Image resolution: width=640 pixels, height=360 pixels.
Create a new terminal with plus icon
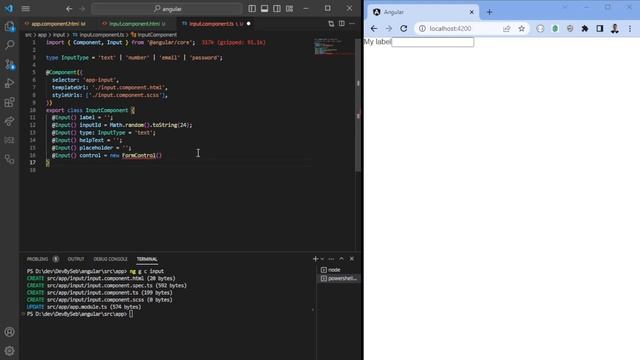[315, 259]
